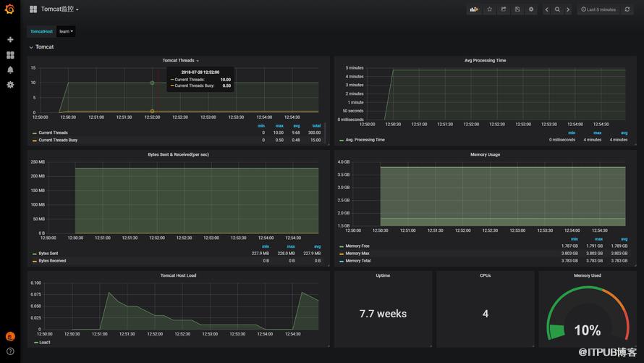The width and height of the screenshot is (644, 363).
Task: Click Share dashboard icon
Action: (x=503, y=9)
